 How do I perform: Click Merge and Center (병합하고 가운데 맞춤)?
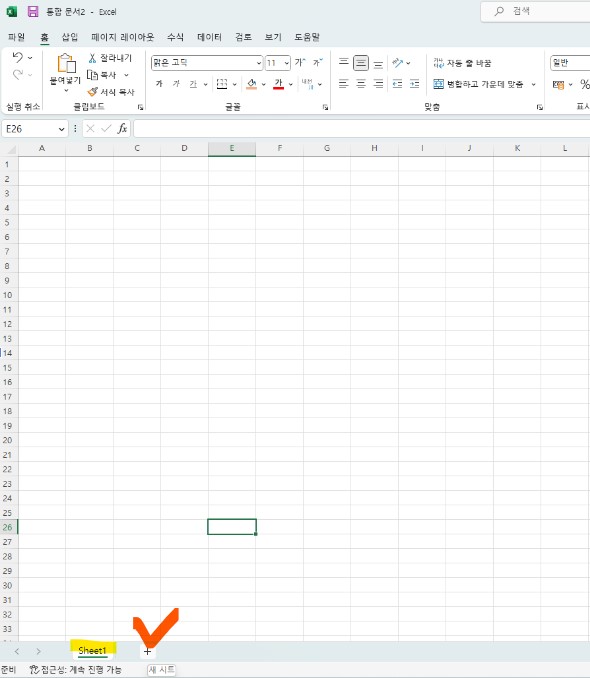pyautogui.click(x=478, y=84)
